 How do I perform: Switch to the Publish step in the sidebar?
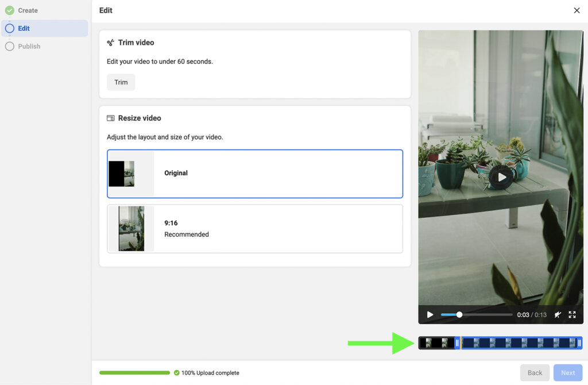pyautogui.click(x=28, y=47)
